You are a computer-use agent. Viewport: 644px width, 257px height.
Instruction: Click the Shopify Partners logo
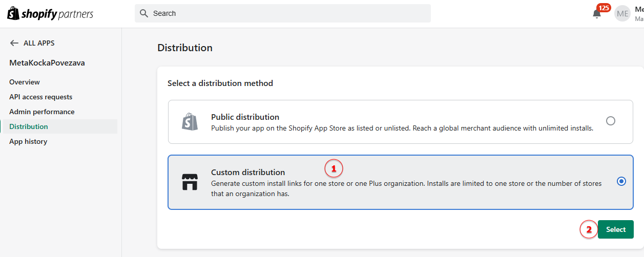tap(50, 14)
